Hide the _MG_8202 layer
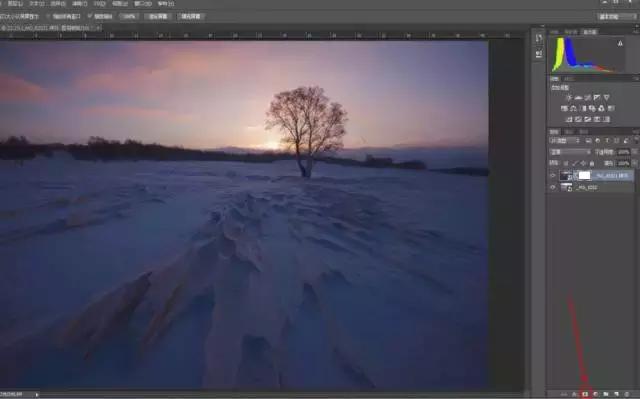 553,188
